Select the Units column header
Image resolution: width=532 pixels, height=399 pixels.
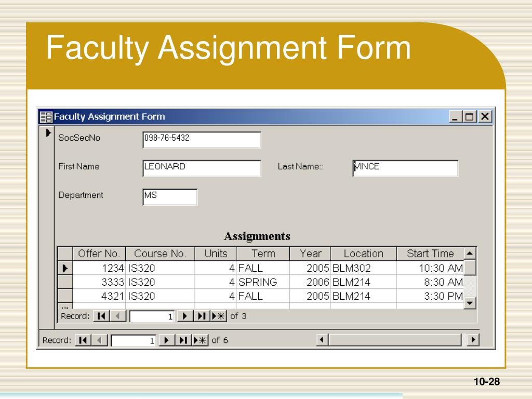click(x=216, y=254)
